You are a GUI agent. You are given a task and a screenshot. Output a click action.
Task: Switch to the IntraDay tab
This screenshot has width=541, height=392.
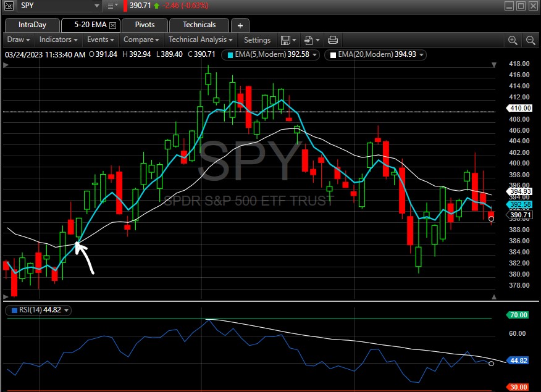pos(32,25)
